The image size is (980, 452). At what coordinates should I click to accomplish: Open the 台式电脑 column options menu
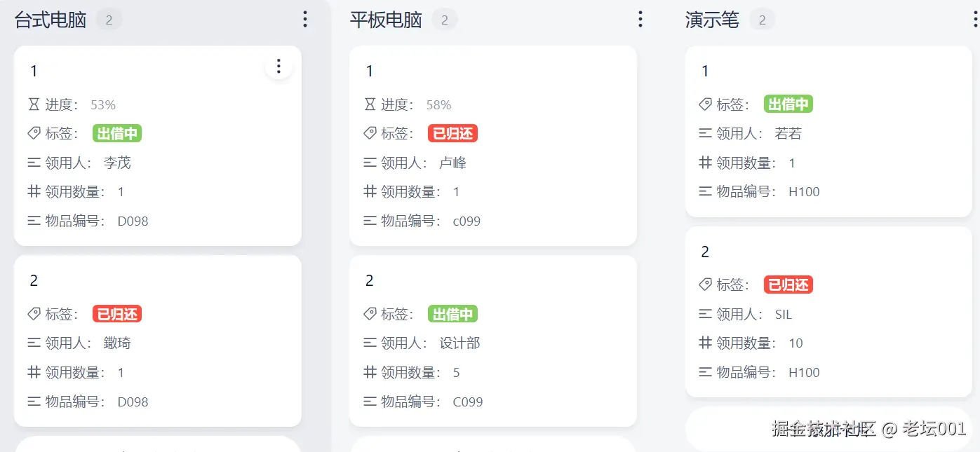[304, 20]
